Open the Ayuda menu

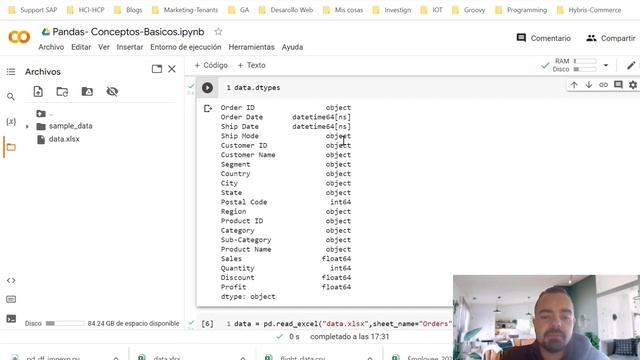[292, 47]
